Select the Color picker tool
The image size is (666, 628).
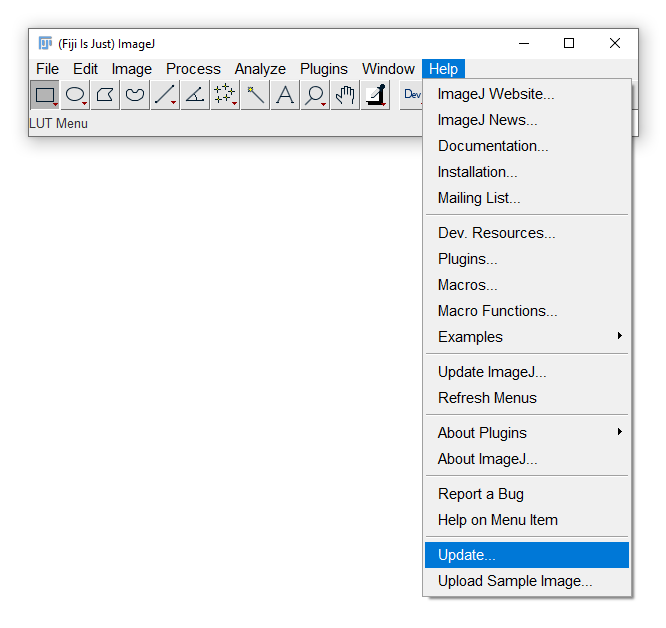pyautogui.click(x=375, y=95)
